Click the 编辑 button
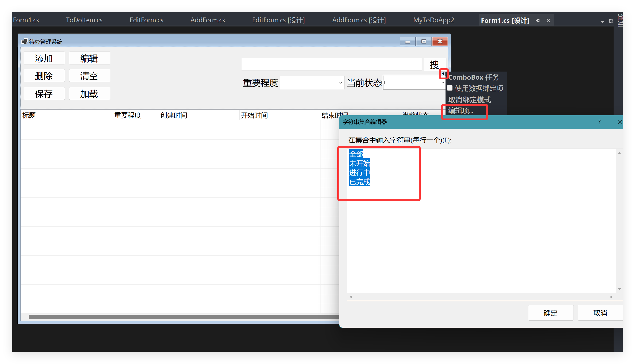The height and width of the screenshot is (364, 635). 89,58
